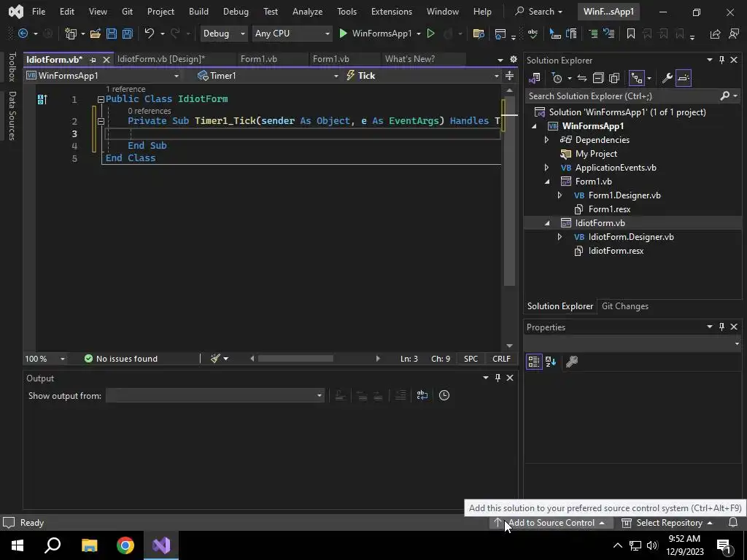Open the vertical Toolbox side tab
Image resolution: width=747 pixels, height=560 pixels.
[x=12, y=67]
